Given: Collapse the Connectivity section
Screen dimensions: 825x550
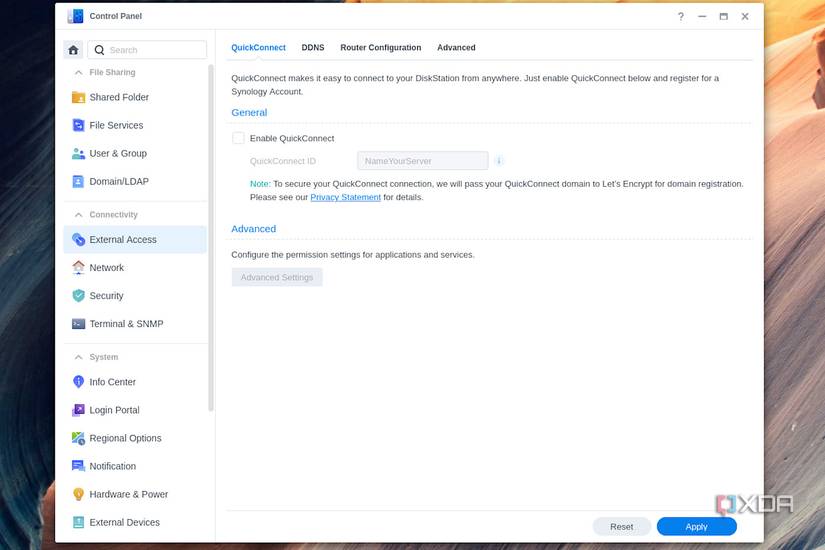Looking at the screenshot, I should [x=79, y=215].
